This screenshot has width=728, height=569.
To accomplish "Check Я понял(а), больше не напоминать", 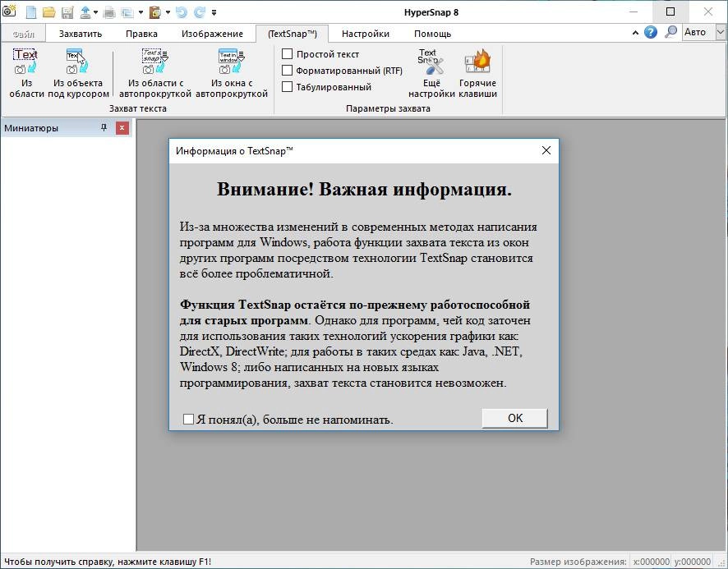I will 188,419.
